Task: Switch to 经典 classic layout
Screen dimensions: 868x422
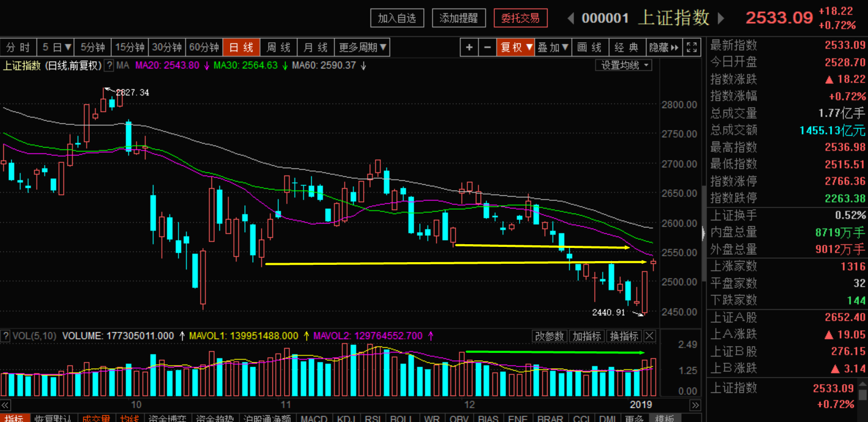Action: 627,47
